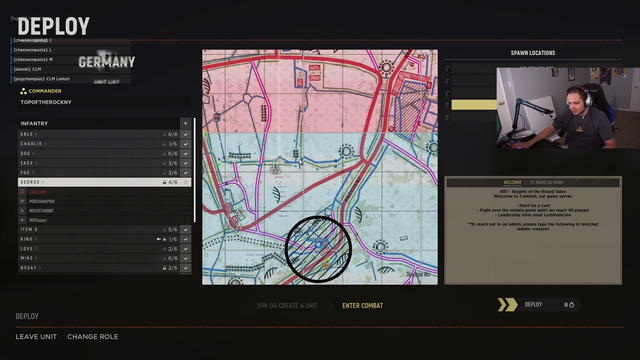
Task: Join the MIKE squad via its checkmark
Action: 186,258
